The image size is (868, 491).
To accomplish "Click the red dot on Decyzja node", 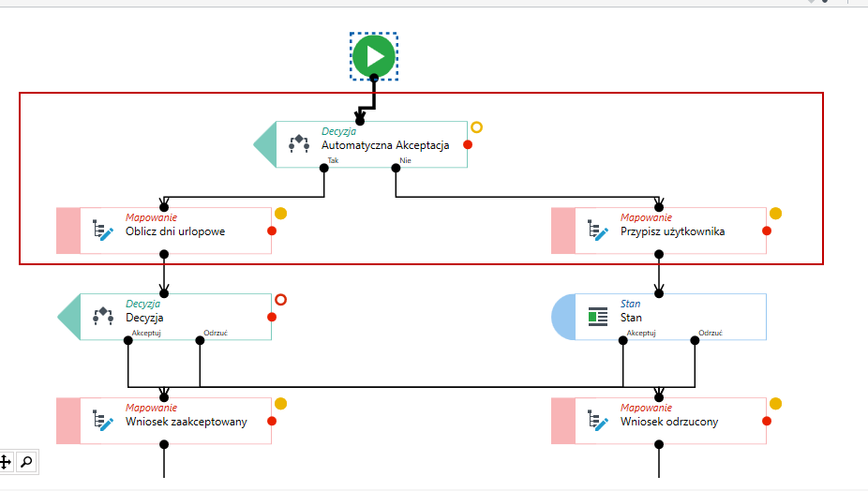I will (x=272, y=318).
